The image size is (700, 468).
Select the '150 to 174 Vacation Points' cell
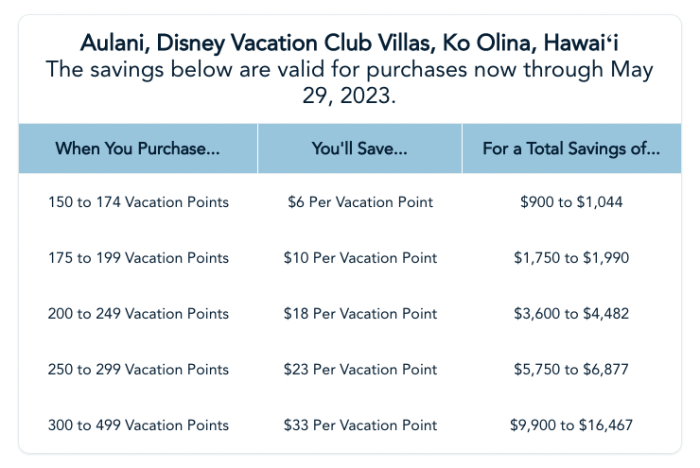138,202
